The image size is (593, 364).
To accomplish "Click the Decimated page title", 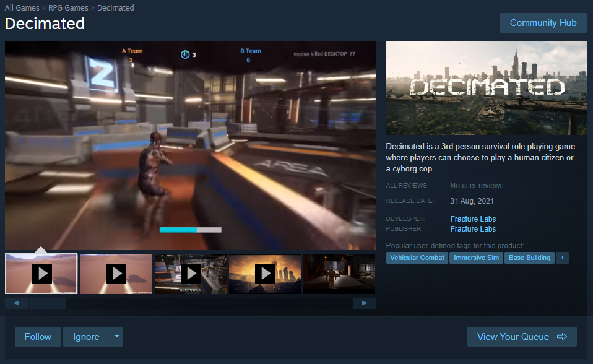I will coord(45,24).
